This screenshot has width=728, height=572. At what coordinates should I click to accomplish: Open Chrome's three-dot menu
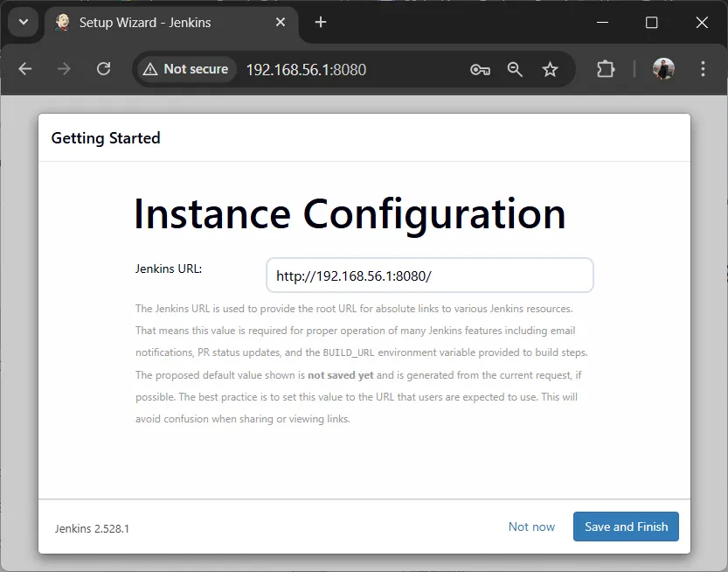click(x=704, y=69)
